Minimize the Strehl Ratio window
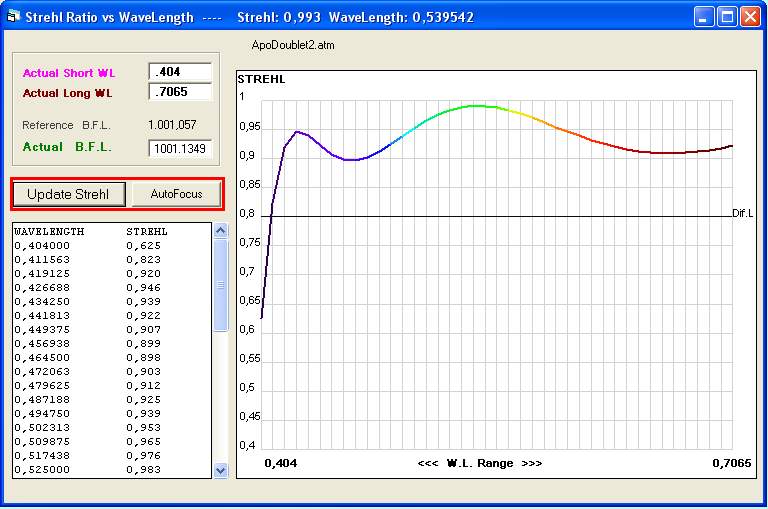This screenshot has width=768, height=509. coord(703,17)
